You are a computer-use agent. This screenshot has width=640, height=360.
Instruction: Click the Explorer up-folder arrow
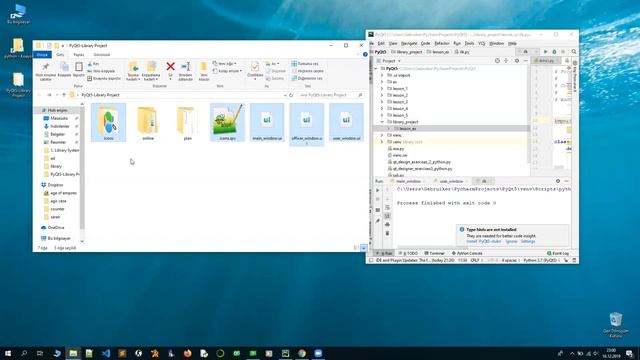click(x=64, y=95)
